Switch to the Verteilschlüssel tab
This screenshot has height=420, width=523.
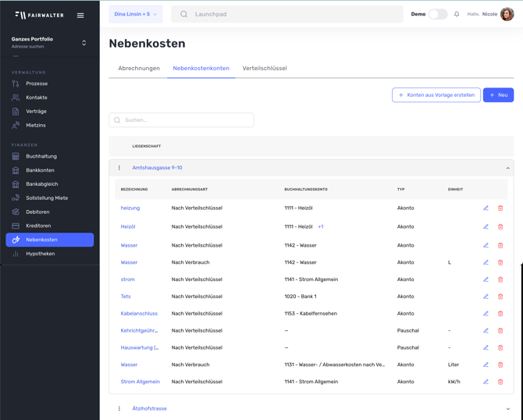(265, 69)
